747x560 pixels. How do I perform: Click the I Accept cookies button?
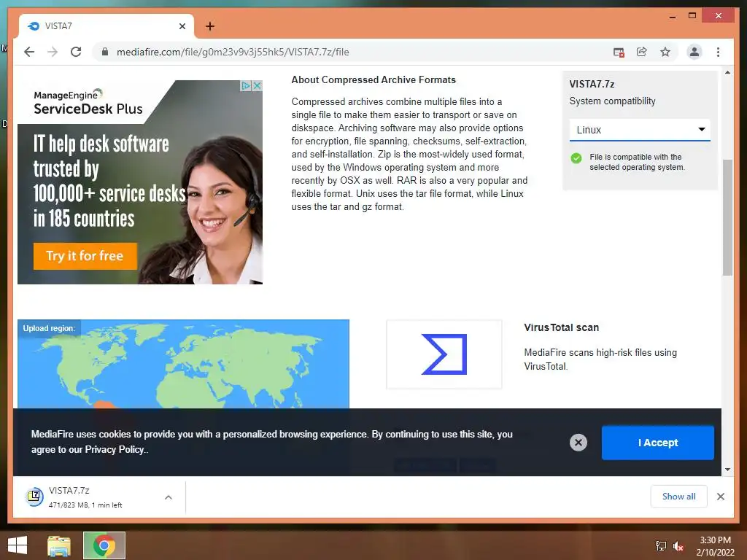657,443
